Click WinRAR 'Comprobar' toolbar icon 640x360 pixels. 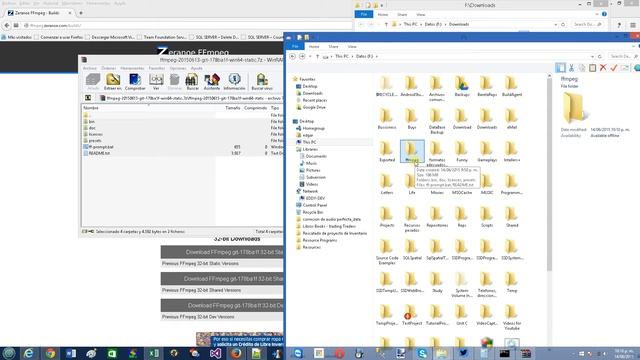[x=135, y=81]
